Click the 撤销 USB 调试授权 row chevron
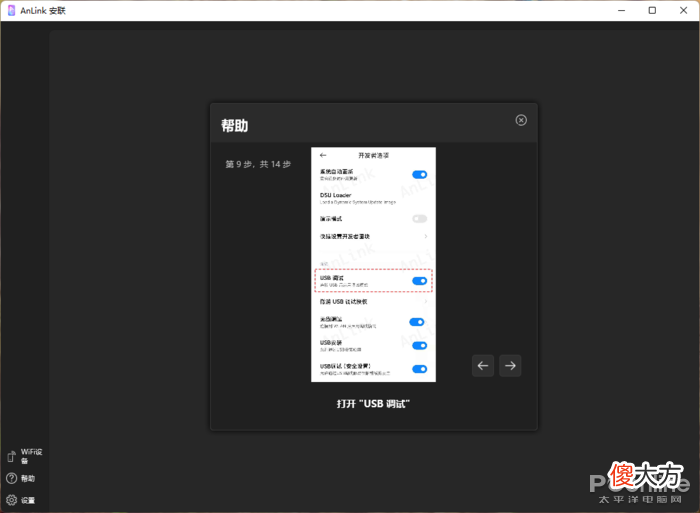This screenshot has height=513, width=700. coord(426,301)
